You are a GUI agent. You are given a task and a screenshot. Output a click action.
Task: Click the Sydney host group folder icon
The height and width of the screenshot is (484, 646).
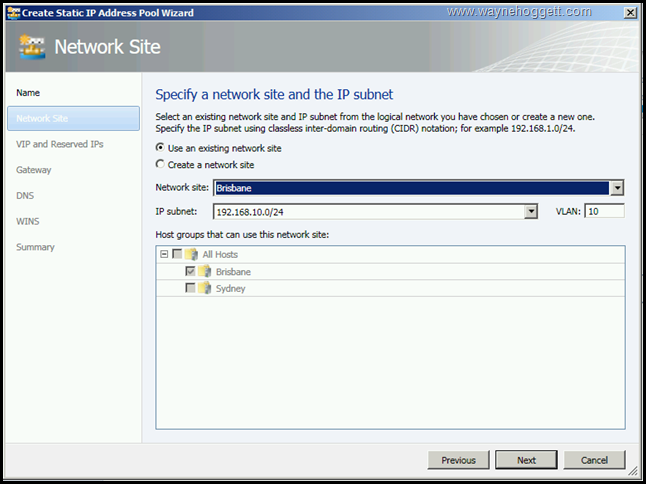(x=205, y=288)
